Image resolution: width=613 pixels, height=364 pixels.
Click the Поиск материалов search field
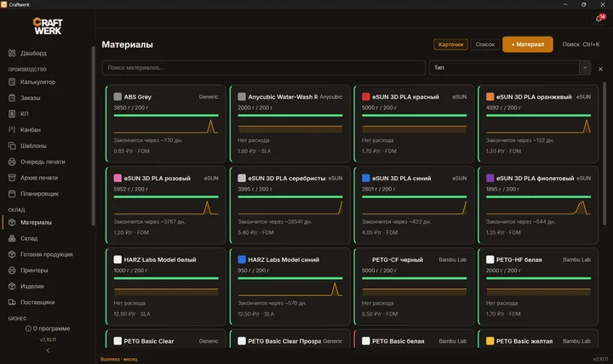pos(263,67)
